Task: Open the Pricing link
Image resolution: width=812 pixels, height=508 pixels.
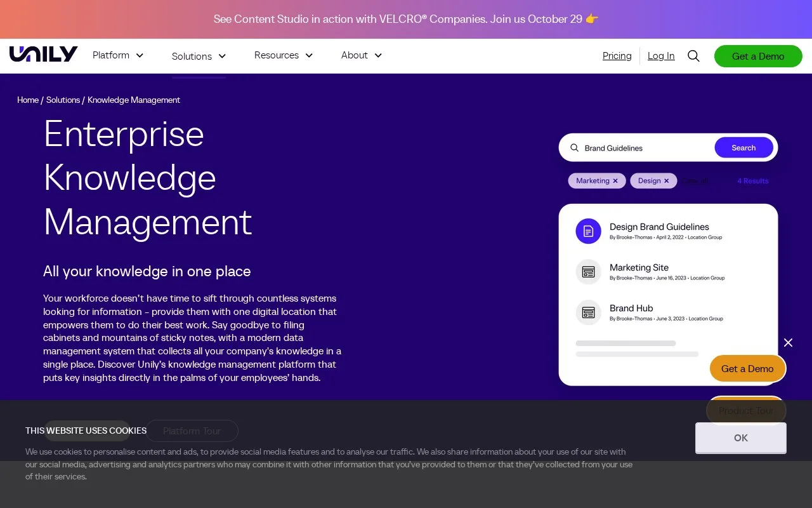Action: [617, 56]
